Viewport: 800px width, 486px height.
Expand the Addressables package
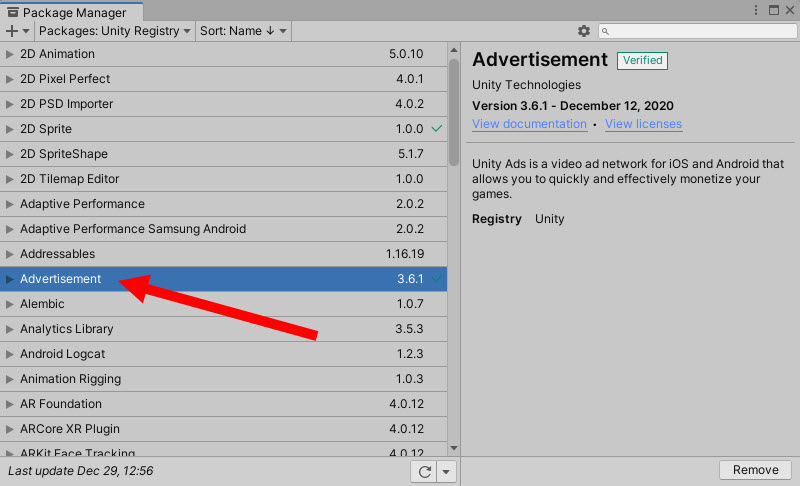point(9,254)
